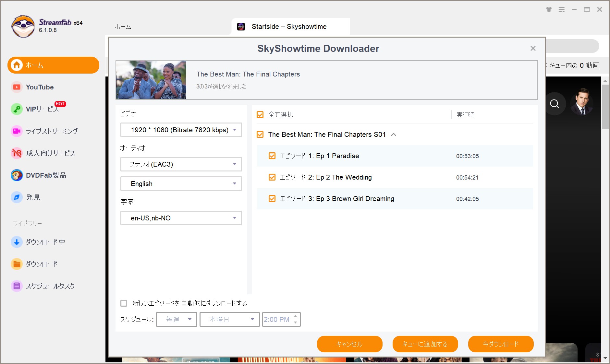This screenshot has height=364, width=610.
Task: Uncheck Episode 3 Brown Girl Dreaming checkbox
Action: (272, 199)
